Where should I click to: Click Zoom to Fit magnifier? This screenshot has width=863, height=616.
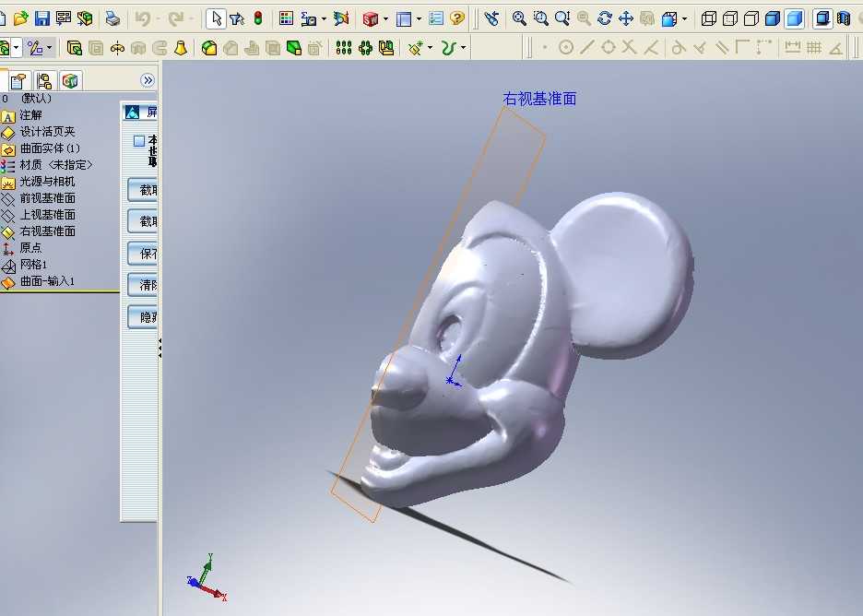point(518,18)
